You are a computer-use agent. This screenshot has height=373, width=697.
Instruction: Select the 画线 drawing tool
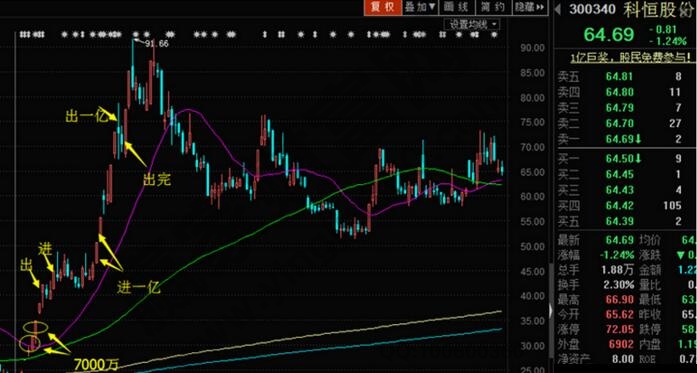coord(457,7)
